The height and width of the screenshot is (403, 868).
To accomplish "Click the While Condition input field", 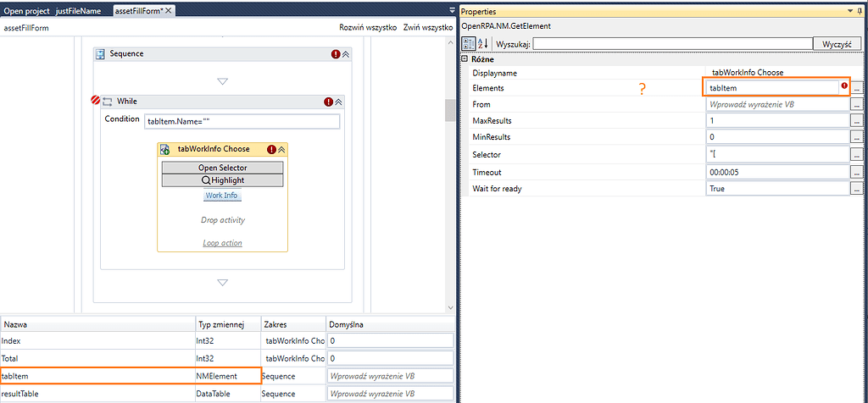I will tap(242, 121).
